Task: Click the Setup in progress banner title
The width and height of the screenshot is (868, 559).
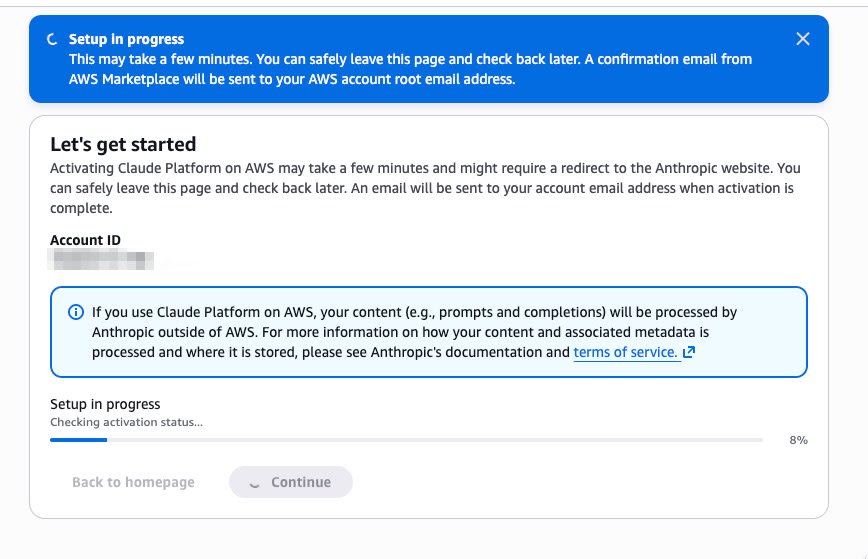Action: click(126, 39)
